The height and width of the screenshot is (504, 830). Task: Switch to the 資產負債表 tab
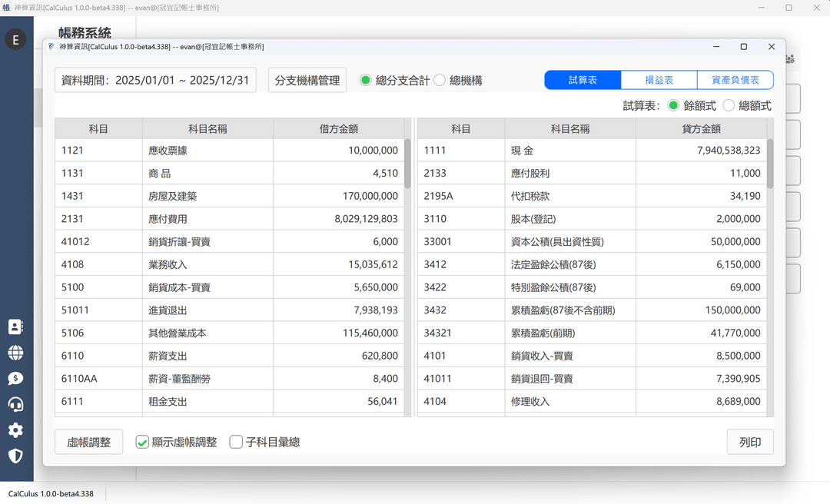point(735,80)
